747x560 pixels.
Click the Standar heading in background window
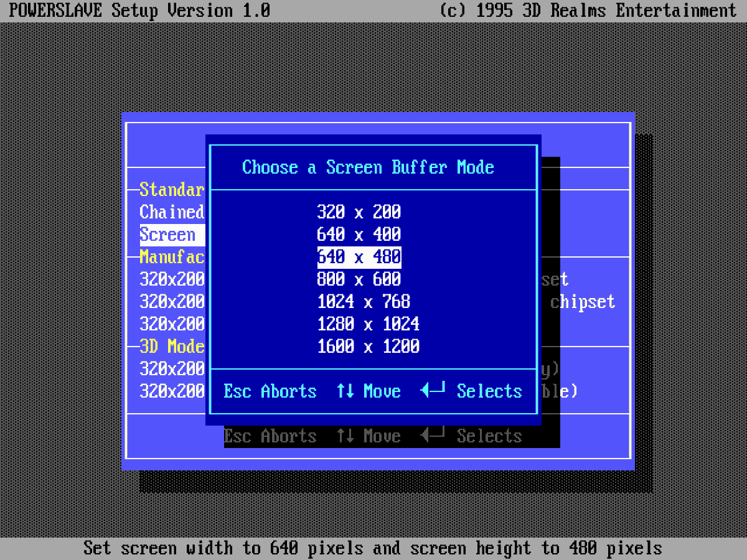pos(172,190)
